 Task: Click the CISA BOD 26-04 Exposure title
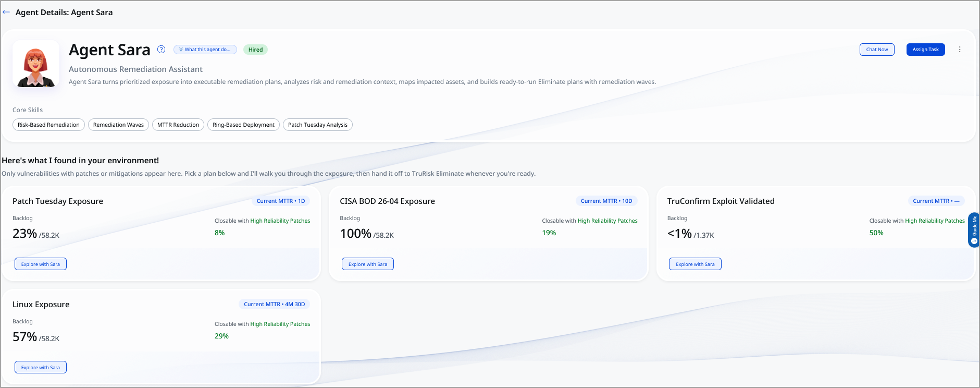click(x=387, y=201)
